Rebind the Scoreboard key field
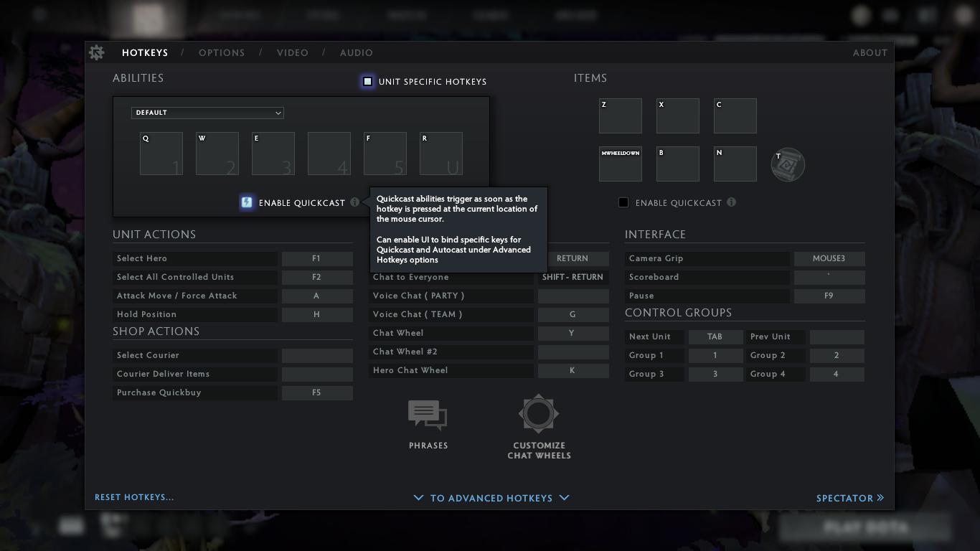Viewport: 980px width, 551px height. pyautogui.click(x=829, y=277)
